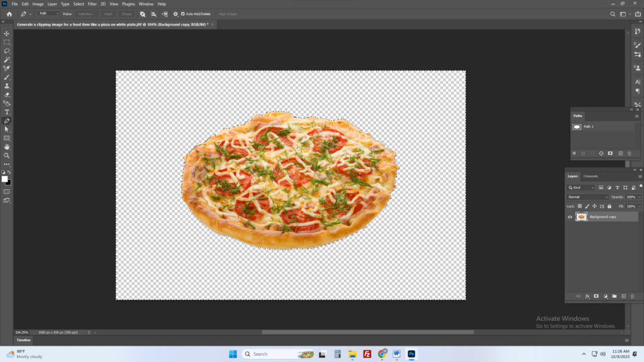Screen dimensions: 644x362
Task: Select the Move tool
Action: 6,34
